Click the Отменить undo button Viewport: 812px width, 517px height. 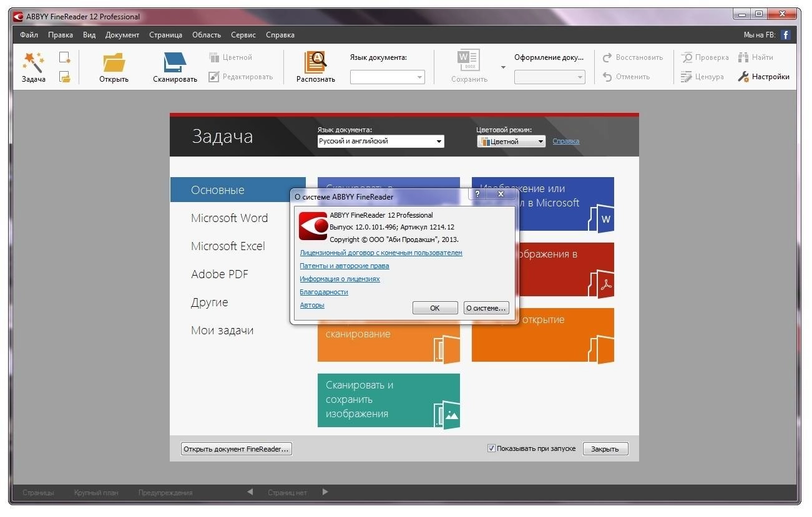[x=627, y=77]
